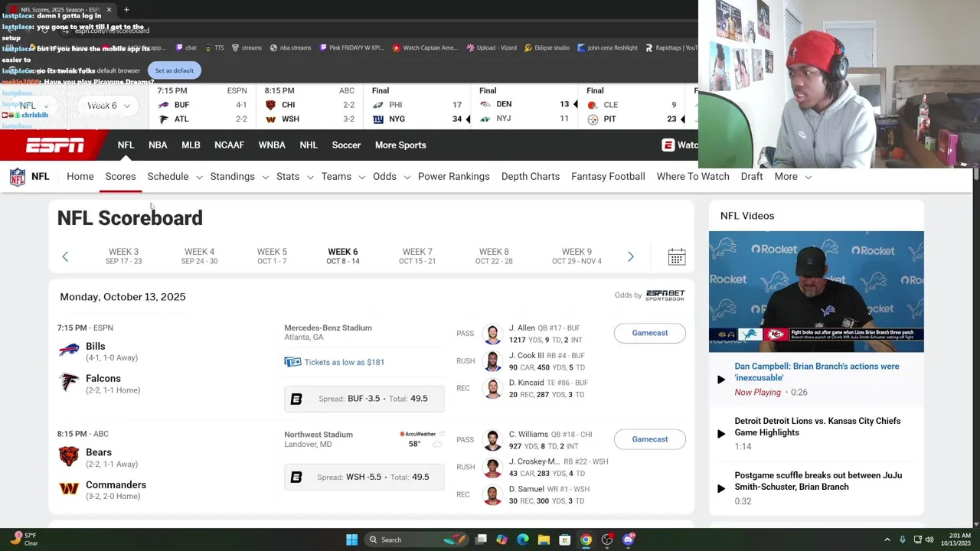Image resolution: width=980 pixels, height=551 pixels.
Task: Click the Commanders team logo
Action: [69, 488]
